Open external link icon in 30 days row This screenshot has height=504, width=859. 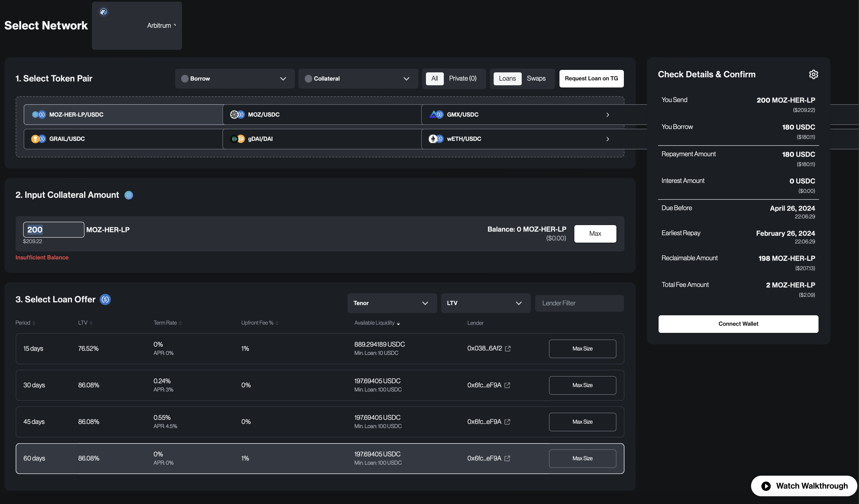coord(507,385)
